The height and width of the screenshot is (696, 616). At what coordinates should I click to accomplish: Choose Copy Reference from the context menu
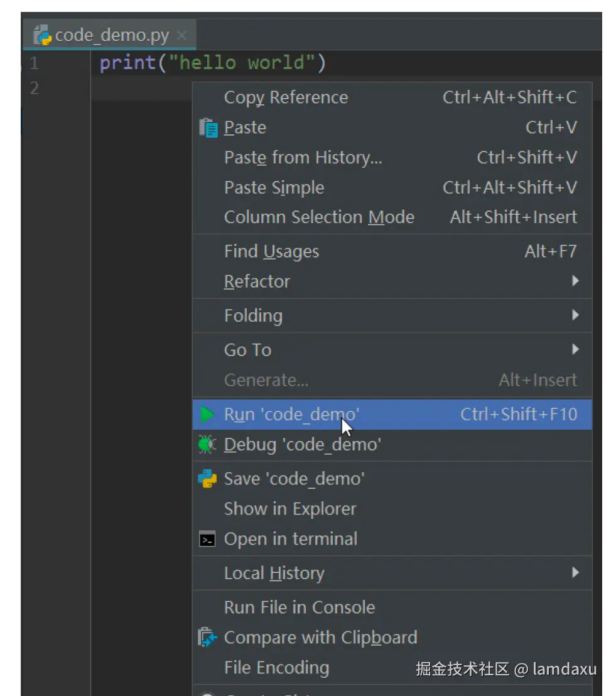pyautogui.click(x=286, y=97)
